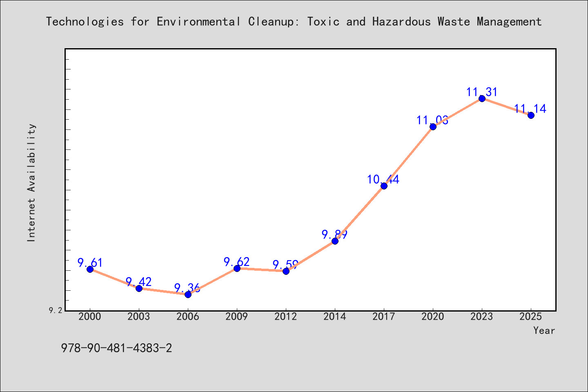
Task: Select the data point labeled 10.44
Action: pos(384,186)
